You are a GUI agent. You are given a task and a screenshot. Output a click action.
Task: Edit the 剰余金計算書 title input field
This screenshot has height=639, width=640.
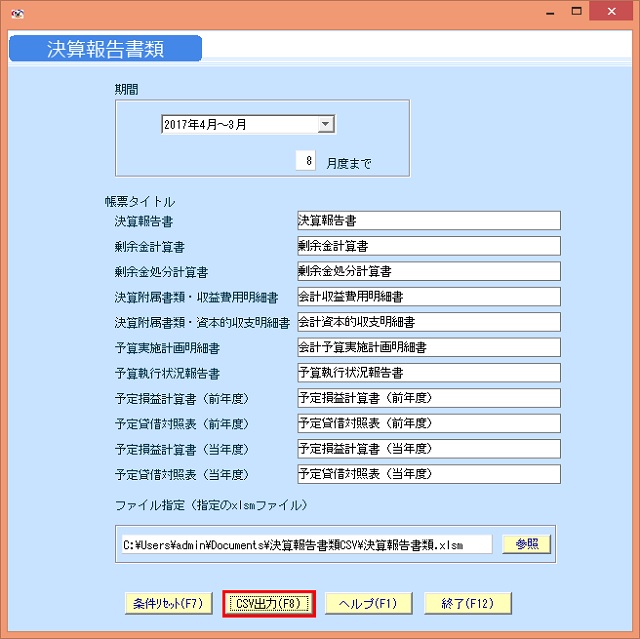point(429,246)
